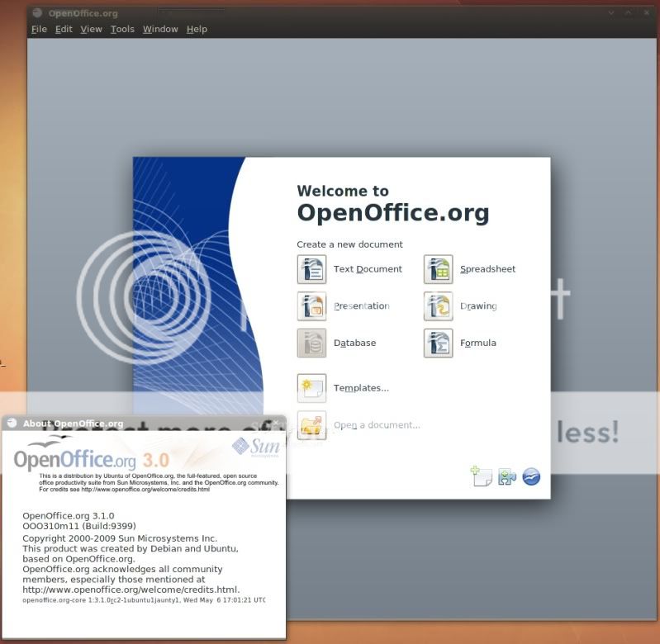Click the 'Copyright 2000-2009 Sun Microsystems Inc.' line
Image resolution: width=660 pixels, height=644 pixels.
pos(120,538)
